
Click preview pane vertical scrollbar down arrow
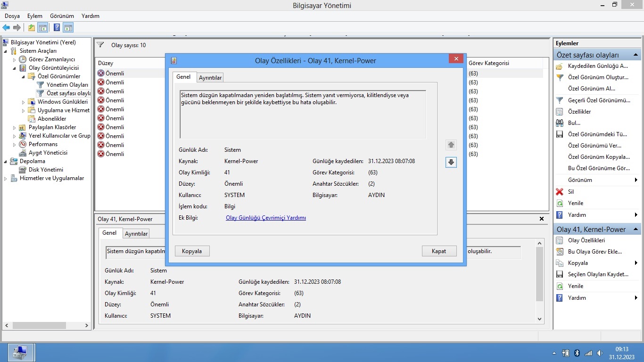coord(540,319)
